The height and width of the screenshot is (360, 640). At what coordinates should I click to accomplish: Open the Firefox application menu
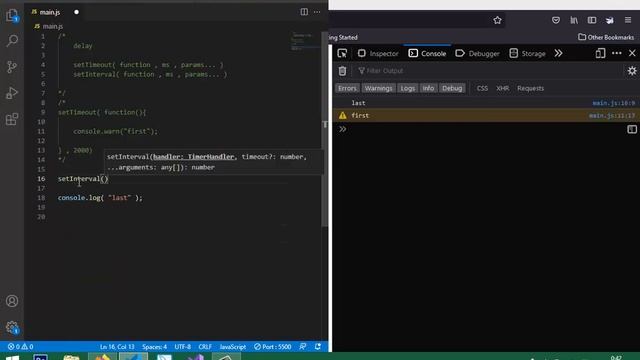(x=628, y=20)
